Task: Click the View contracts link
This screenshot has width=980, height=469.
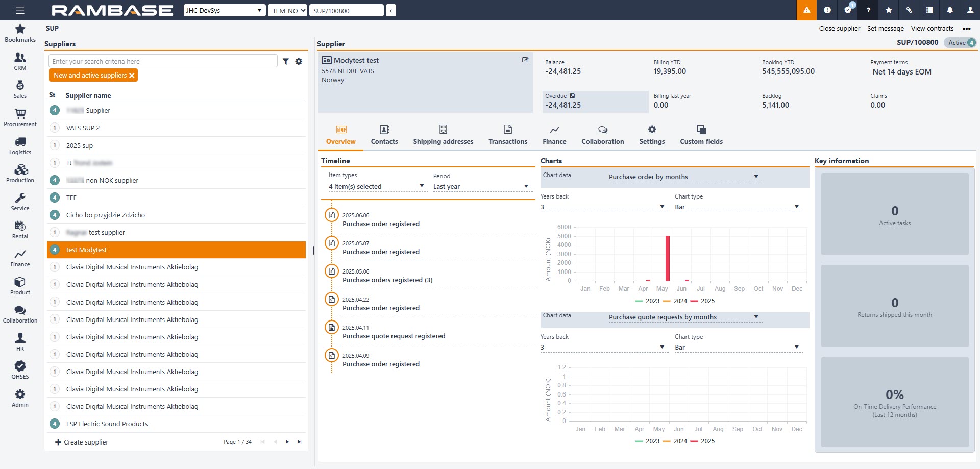Action: (932, 29)
